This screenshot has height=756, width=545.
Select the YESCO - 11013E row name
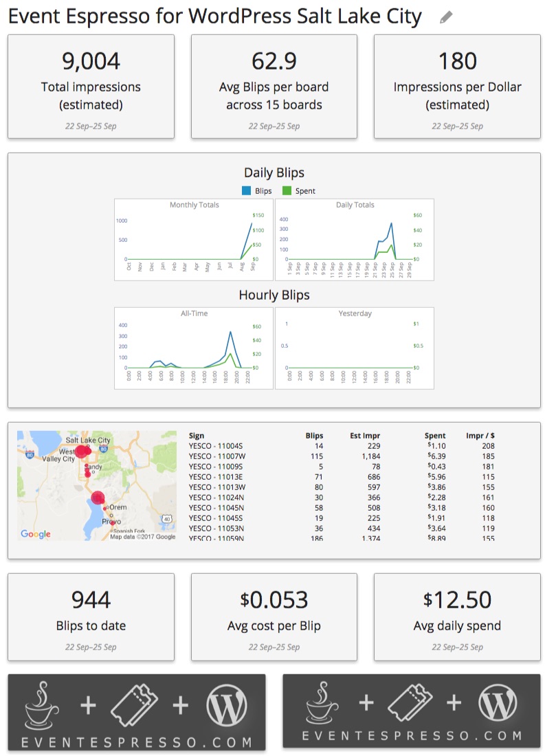click(216, 477)
